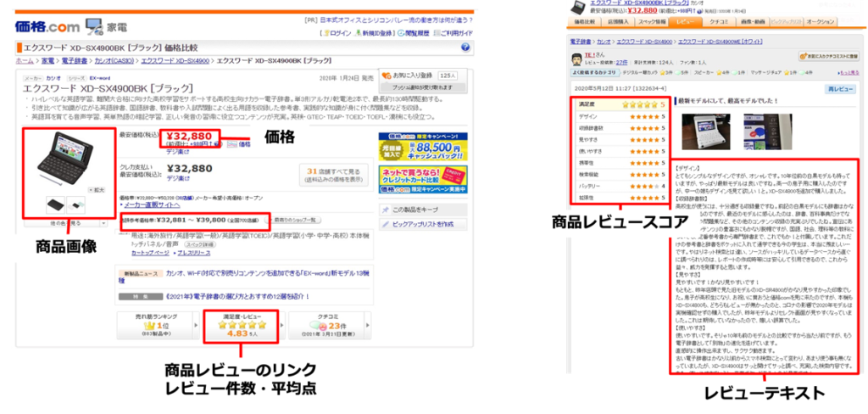
Task: Open the 88,500円 キャッシュバック banner
Action: tap(422, 145)
